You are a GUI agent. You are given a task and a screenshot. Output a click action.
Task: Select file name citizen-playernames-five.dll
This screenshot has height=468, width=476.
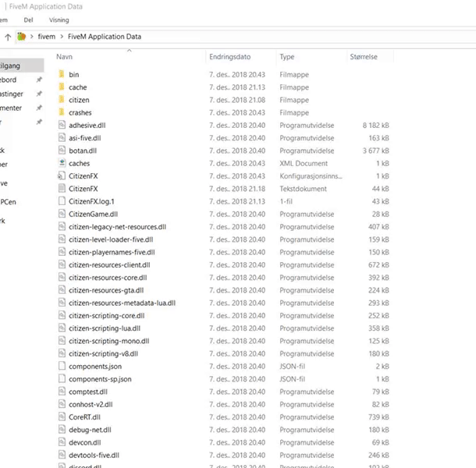(x=112, y=252)
